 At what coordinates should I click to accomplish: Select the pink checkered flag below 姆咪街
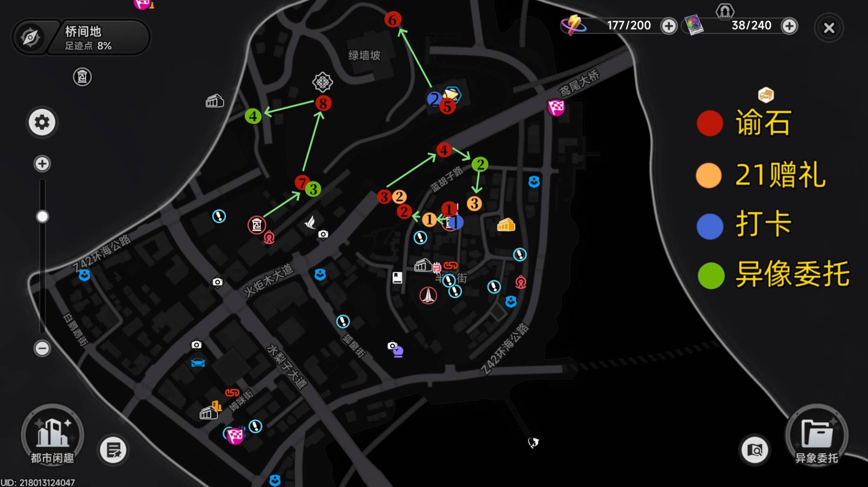point(235,436)
